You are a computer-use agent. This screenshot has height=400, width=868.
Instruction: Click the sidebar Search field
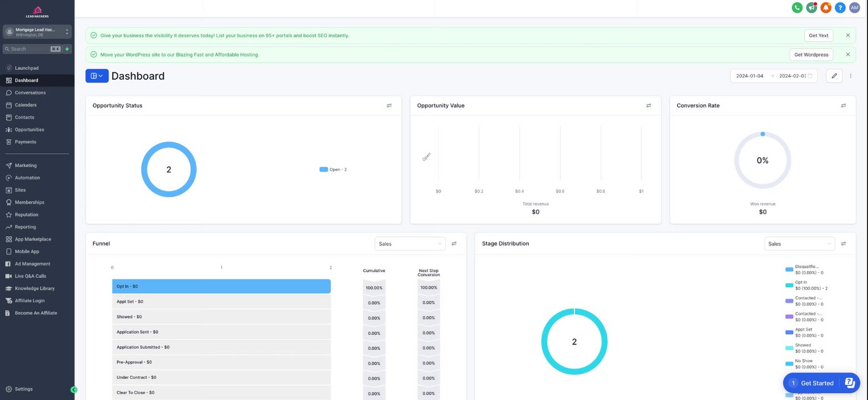pos(32,49)
